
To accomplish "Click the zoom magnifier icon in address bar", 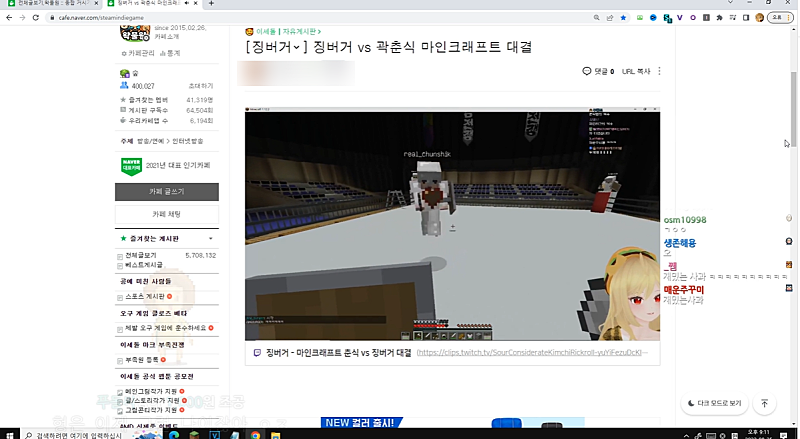I will (x=596, y=17).
